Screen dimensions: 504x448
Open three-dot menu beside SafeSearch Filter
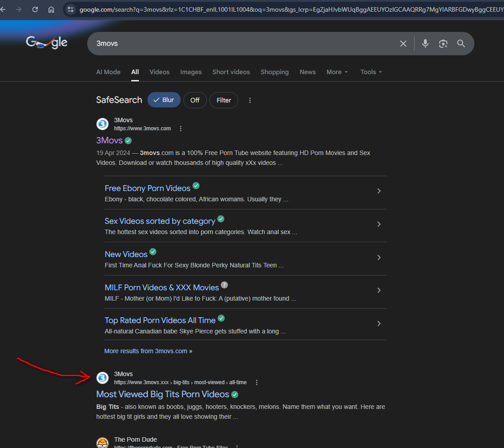(250, 100)
